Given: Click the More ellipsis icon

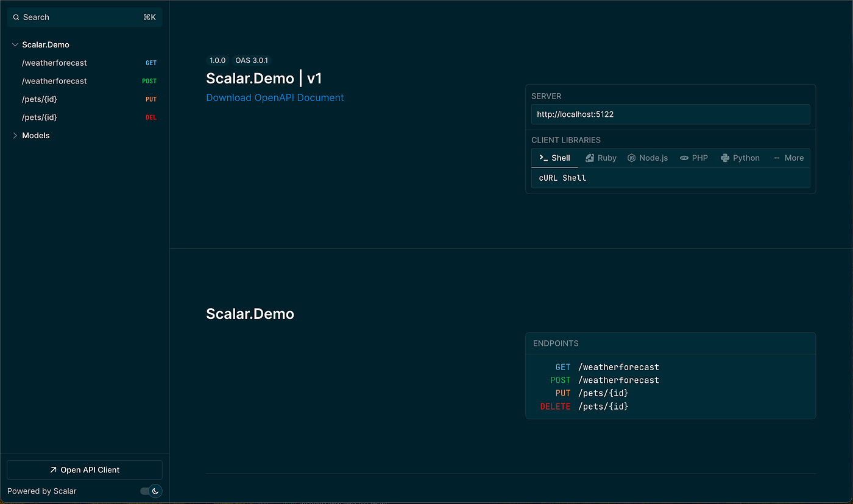Looking at the screenshot, I should tap(777, 158).
